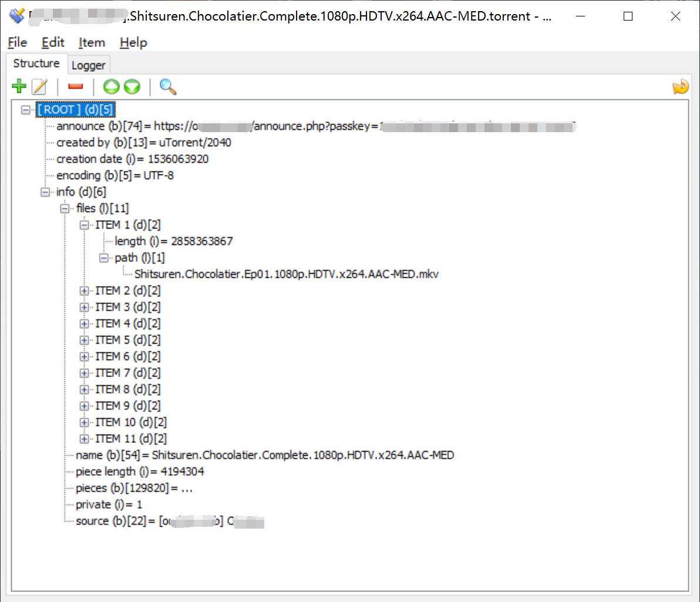
Task: Select the ITEM 8 (d)[2] label
Action: point(128,389)
